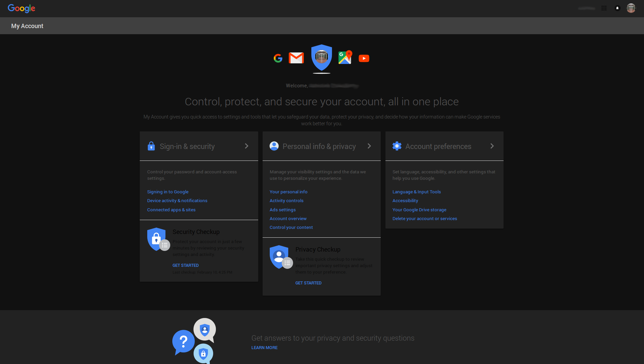
Task: Open Delete your account or services link
Action: 425,218
